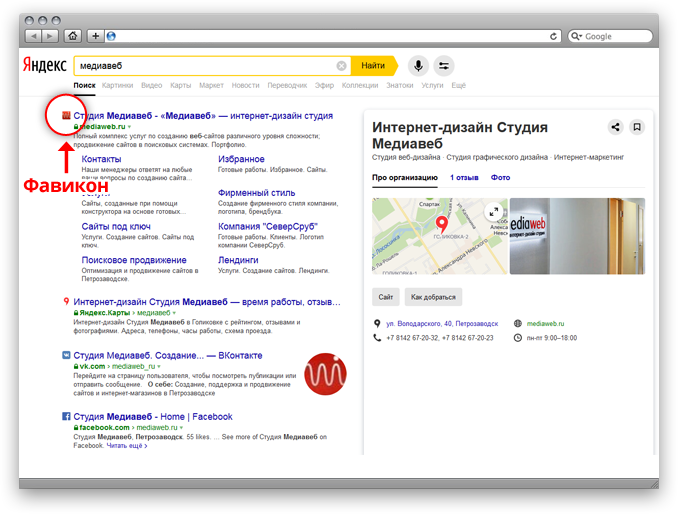Expand the map with fullscreen icon
This screenshot has height=514, width=678.
[x=493, y=212]
